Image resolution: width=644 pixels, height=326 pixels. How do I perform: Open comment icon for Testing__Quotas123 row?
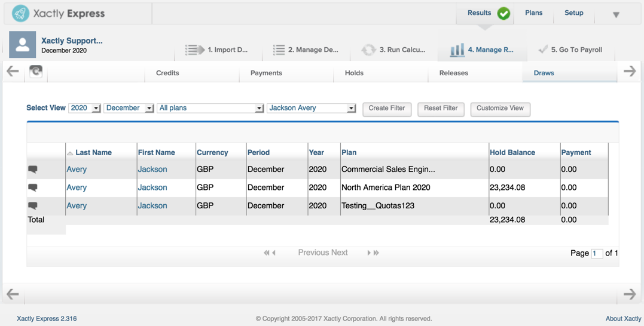pos(33,206)
